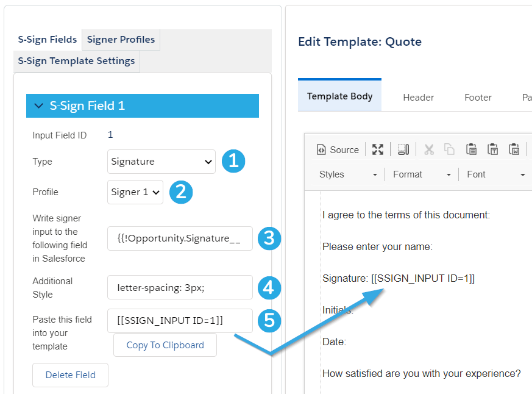Switch to the Signer Profiles tab
This screenshot has height=394, width=532.
pyautogui.click(x=121, y=40)
